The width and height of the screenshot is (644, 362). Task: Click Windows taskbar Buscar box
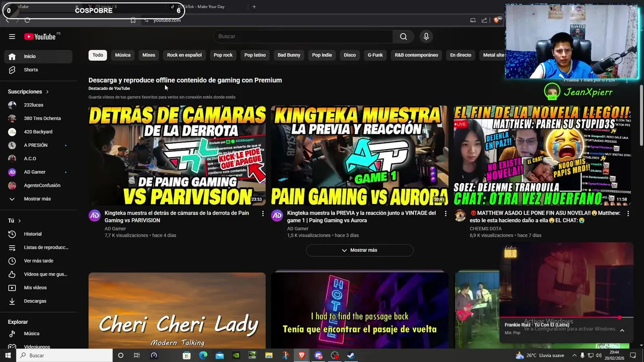(64, 355)
